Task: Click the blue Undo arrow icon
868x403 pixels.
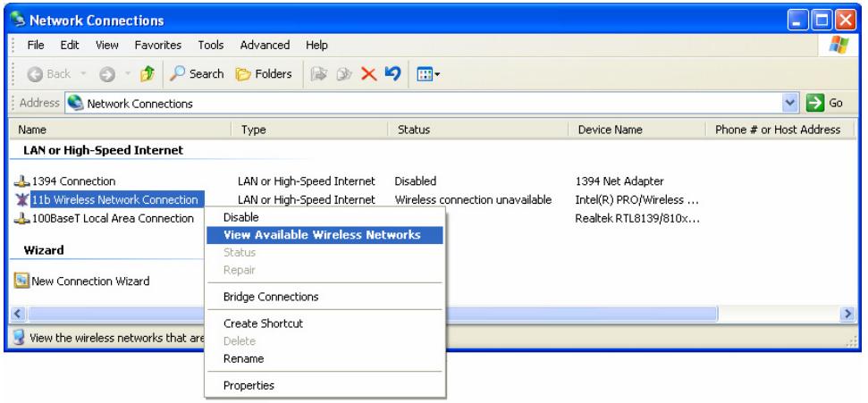Action: (392, 73)
